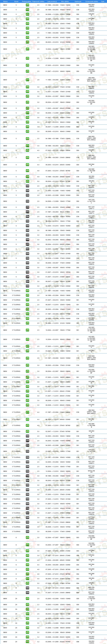Click ON icon in model 5 135kW / 184KM row
107x644 pixels.
[x=27, y=230]
